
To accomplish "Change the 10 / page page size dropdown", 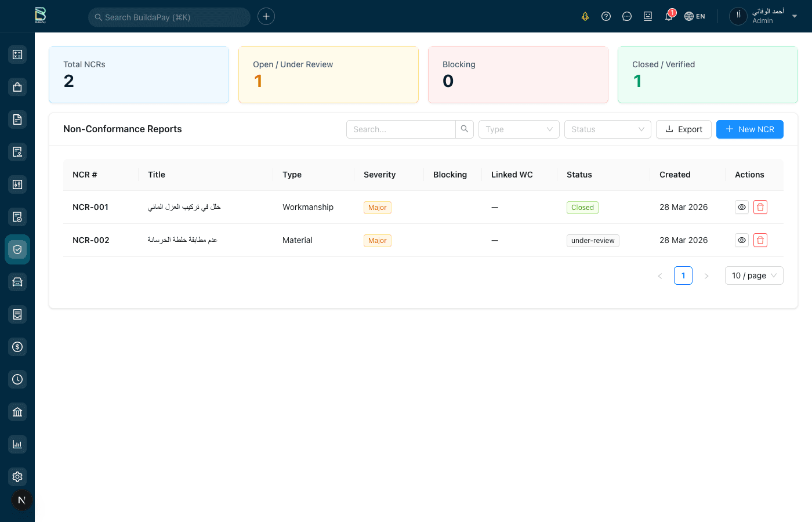I will click(x=754, y=275).
